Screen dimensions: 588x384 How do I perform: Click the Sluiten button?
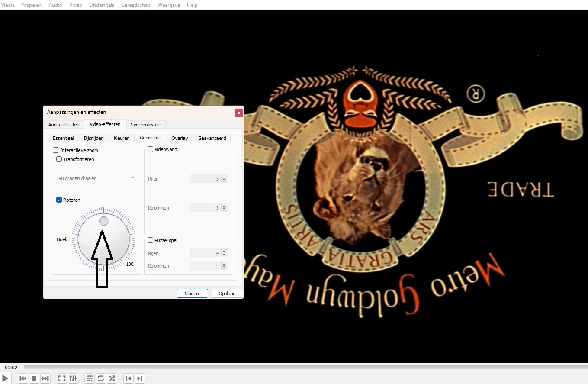(192, 294)
